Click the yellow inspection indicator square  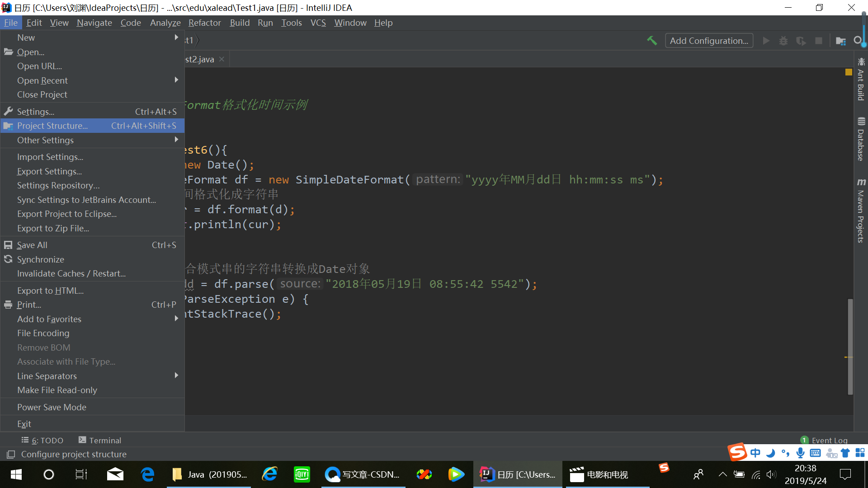click(x=849, y=72)
